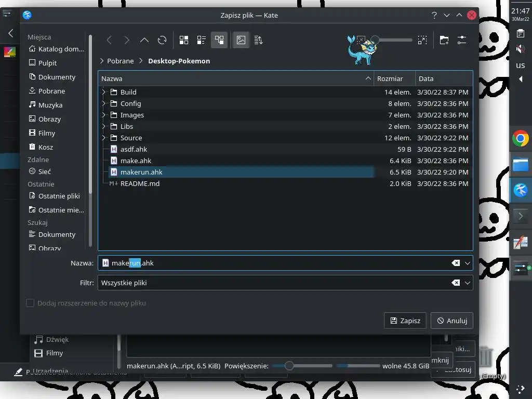Image resolution: width=532 pixels, height=399 pixels.
Task: Switch to Kate task icon in panel
Action: (520, 190)
